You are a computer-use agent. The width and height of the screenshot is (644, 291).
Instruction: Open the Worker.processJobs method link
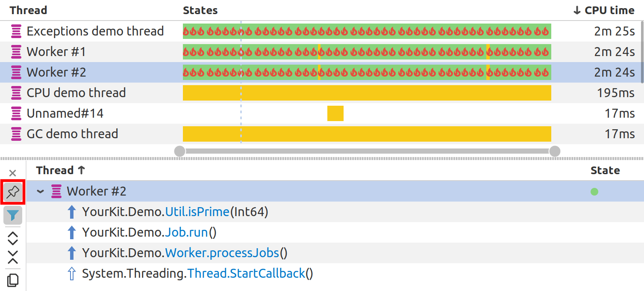click(222, 253)
